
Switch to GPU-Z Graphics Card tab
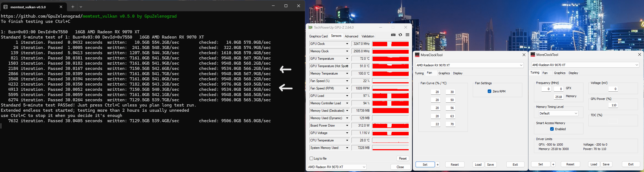coord(318,36)
